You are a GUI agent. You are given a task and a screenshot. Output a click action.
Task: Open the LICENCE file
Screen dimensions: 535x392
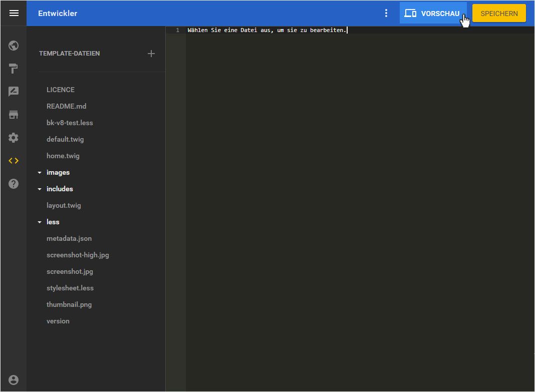point(61,90)
